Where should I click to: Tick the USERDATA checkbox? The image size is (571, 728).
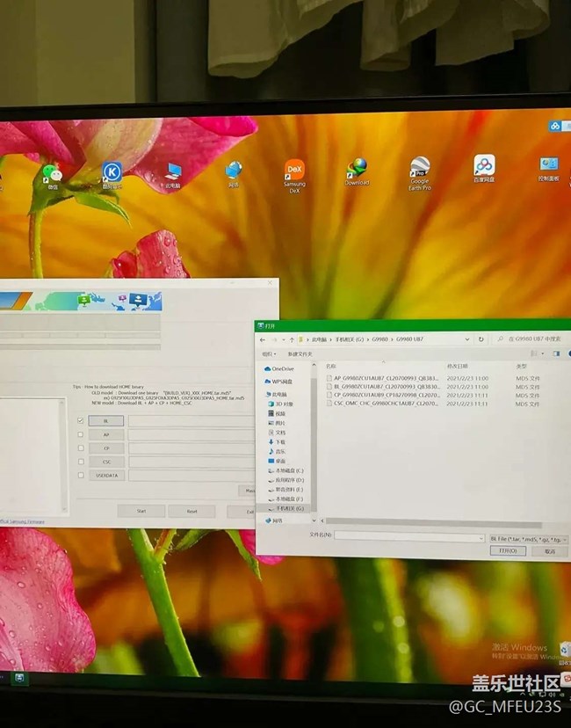[81, 475]
